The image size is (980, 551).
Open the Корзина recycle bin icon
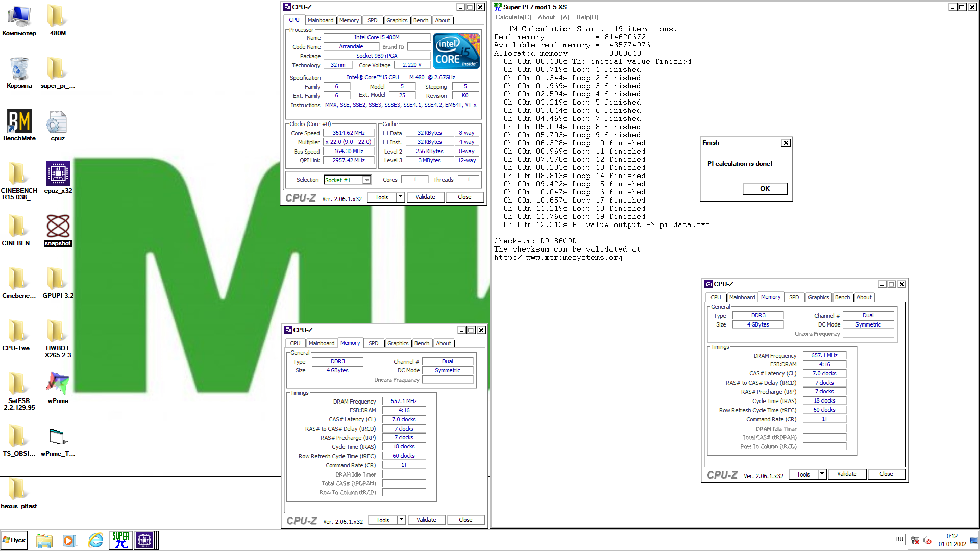19,73
